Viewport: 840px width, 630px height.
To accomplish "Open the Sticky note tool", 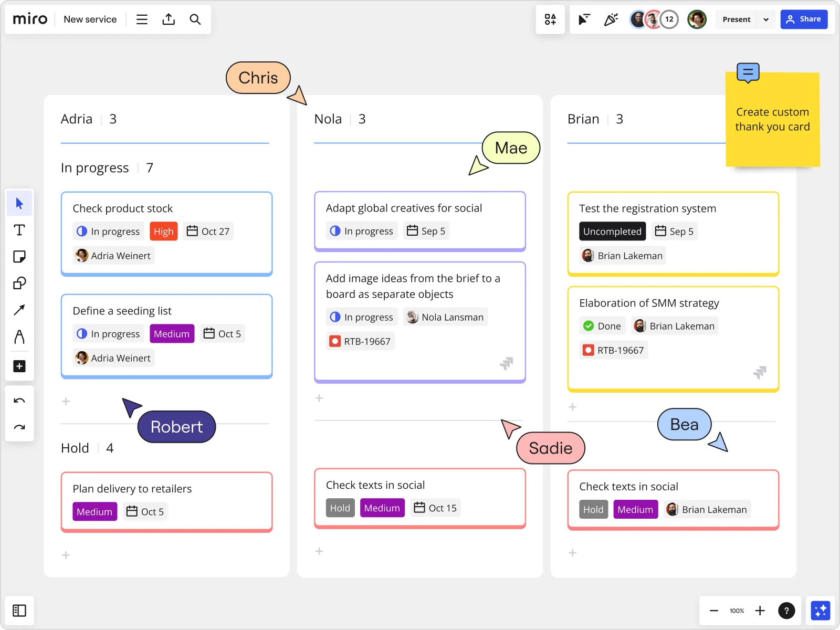I will coord(19,257).
